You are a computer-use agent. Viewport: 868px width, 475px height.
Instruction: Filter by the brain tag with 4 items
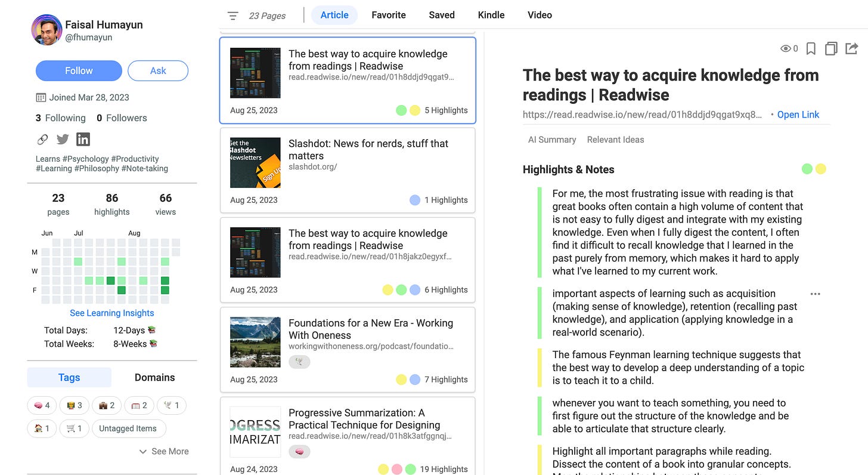click(42, 406)
